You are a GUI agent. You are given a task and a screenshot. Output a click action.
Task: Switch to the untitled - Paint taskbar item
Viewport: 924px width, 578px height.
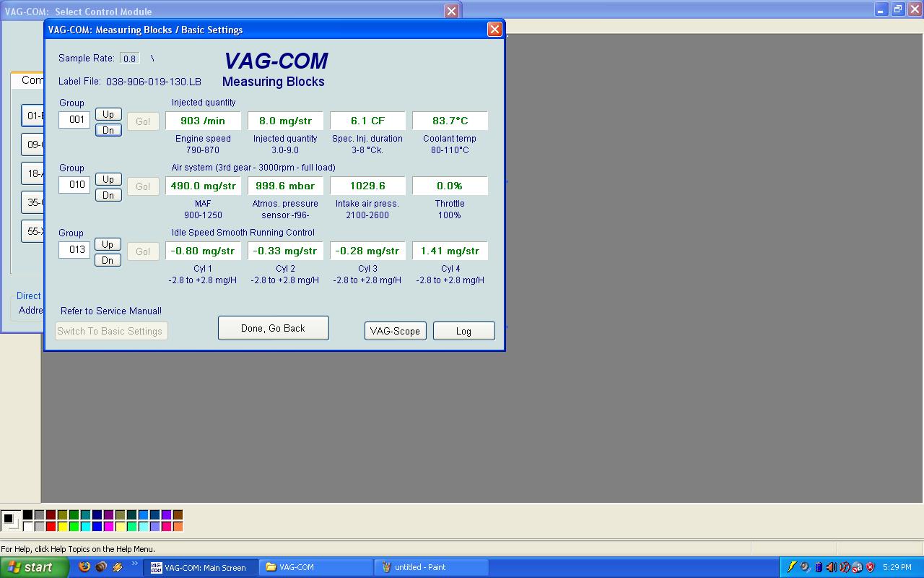pos(431,567)
